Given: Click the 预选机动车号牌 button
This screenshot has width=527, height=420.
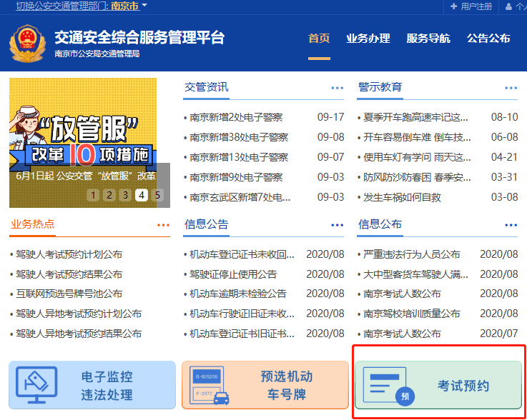Looking at the screenshot, I should click(265, 385).
